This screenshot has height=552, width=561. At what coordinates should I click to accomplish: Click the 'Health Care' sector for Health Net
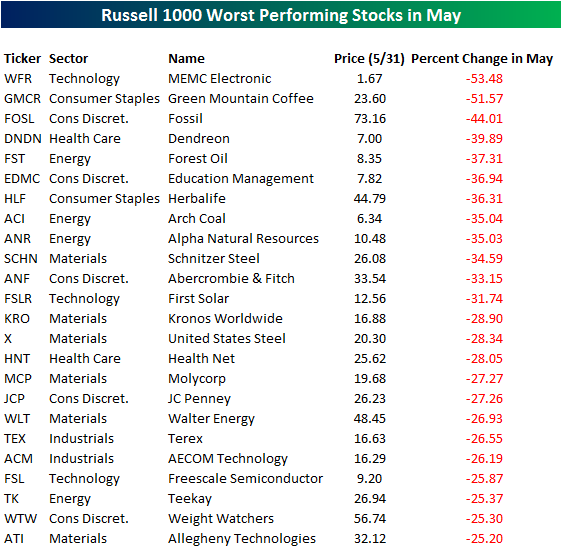click(x=85, y=359)
